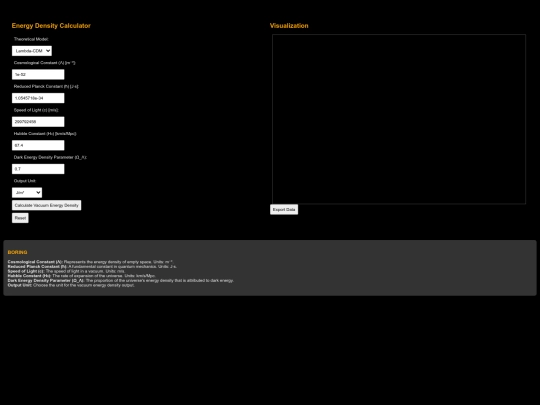Click the Cosmological Constant label above its input
Image resolution: width=540 pixels, height=405 pixels.
click(44, 63)
